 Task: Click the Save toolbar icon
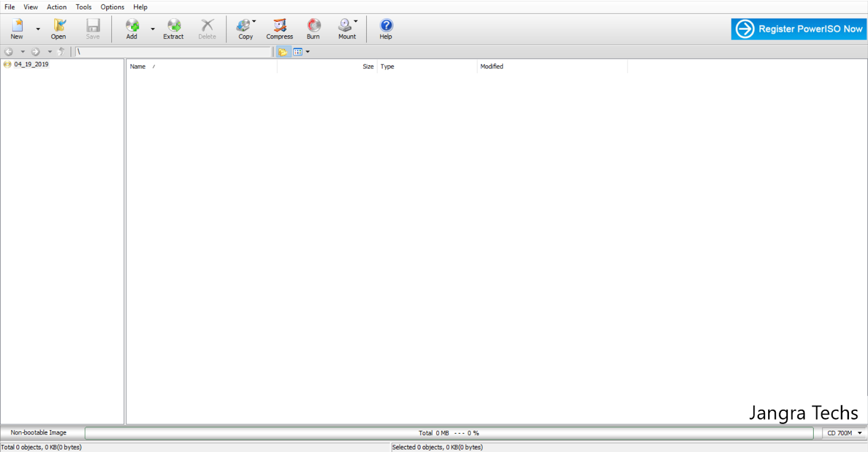coord(93,29)
